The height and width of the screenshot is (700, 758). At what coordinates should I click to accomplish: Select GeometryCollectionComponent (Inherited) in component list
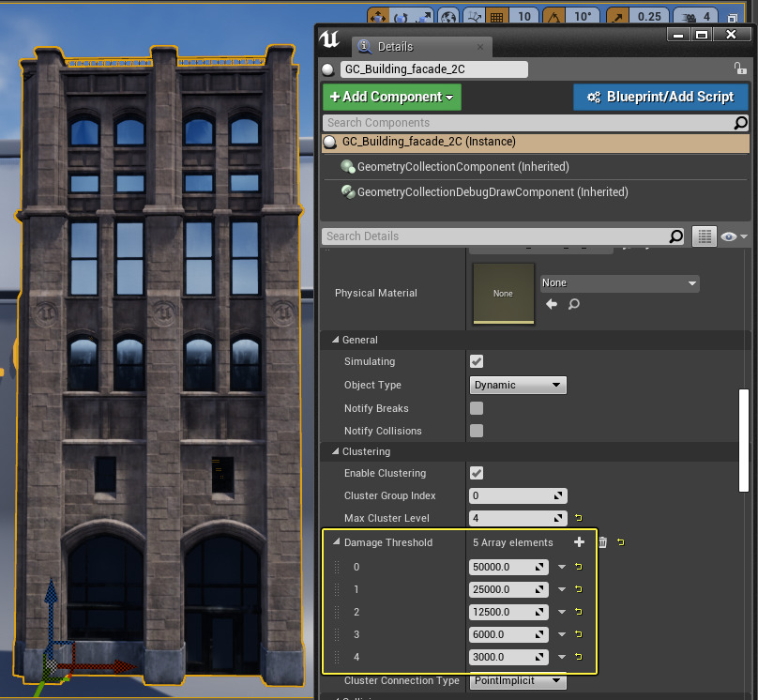coord(462,167)
